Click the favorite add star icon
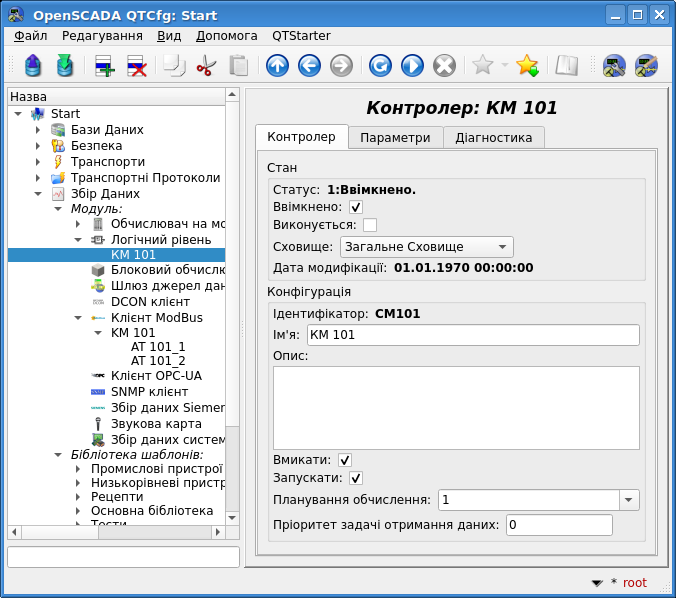The width and height of the screenshot is (676, 598). click(x=527, y=66)
